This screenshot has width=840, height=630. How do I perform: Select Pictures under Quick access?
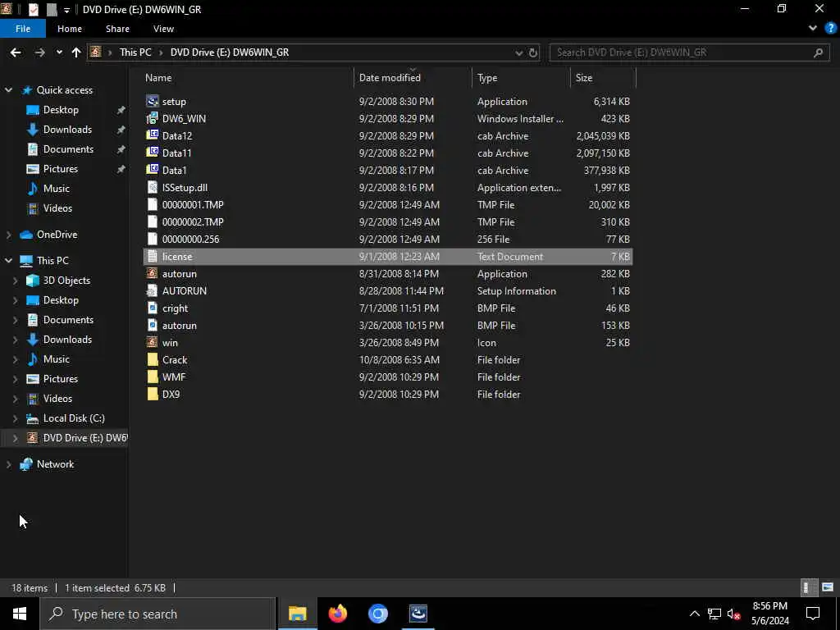[x=60, y=169]
